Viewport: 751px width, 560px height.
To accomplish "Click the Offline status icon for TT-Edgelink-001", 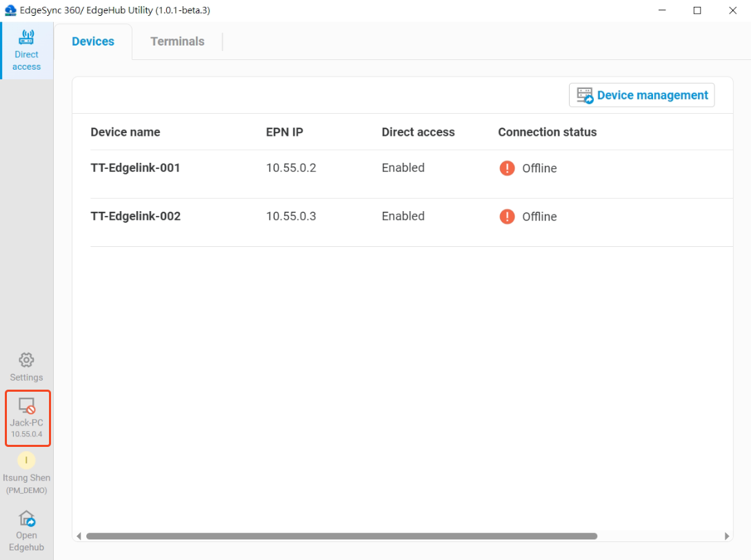I will point(507,168).
